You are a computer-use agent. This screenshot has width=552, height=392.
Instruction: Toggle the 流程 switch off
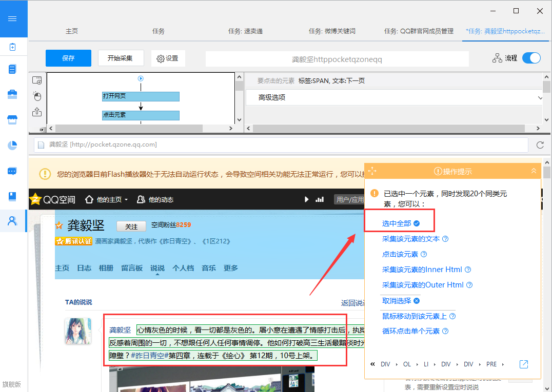(x=531, y=58)
